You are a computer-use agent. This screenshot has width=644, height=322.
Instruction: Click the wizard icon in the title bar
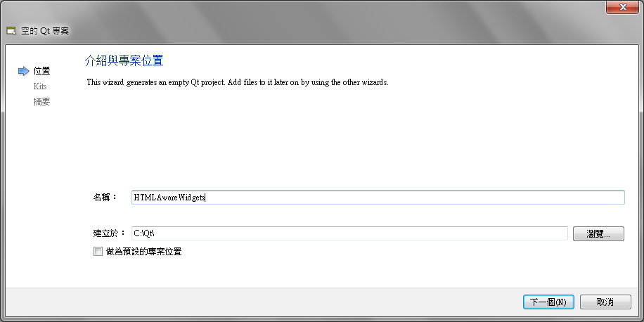point(11,31)
